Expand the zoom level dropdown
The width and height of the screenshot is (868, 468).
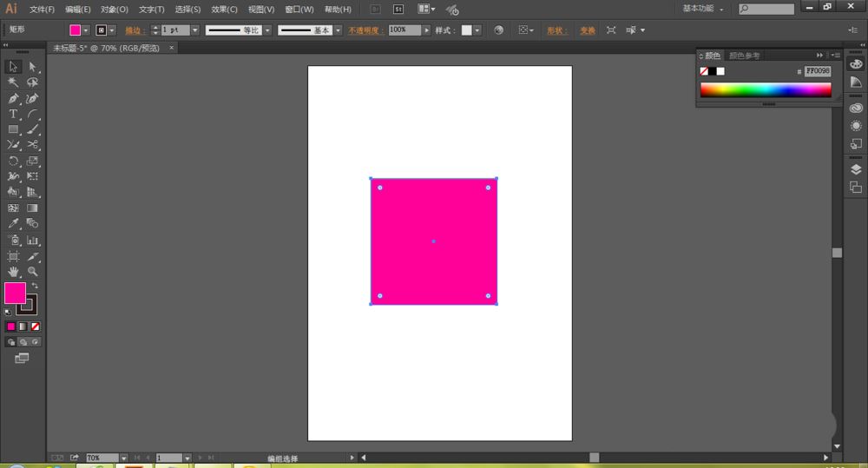tap(123, 458)
